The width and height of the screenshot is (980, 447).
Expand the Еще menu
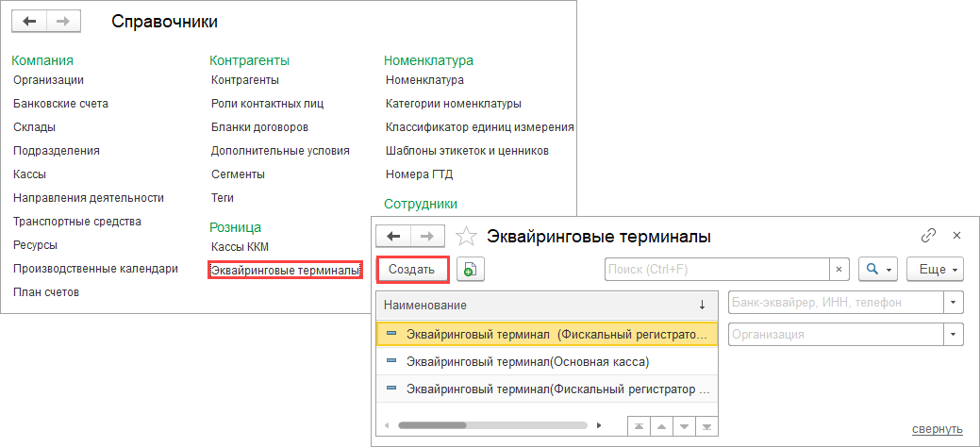point(934,270)
